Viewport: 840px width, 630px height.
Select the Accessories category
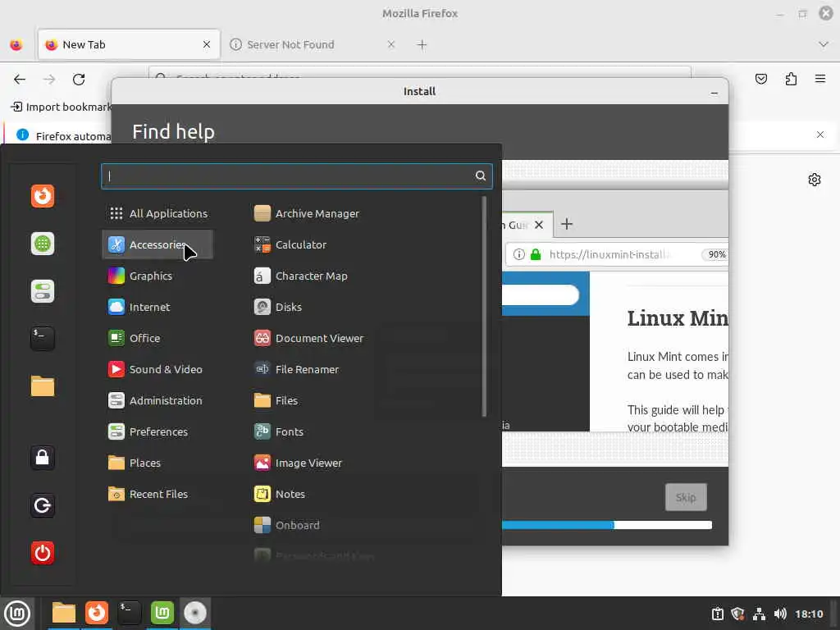[157, 244]
